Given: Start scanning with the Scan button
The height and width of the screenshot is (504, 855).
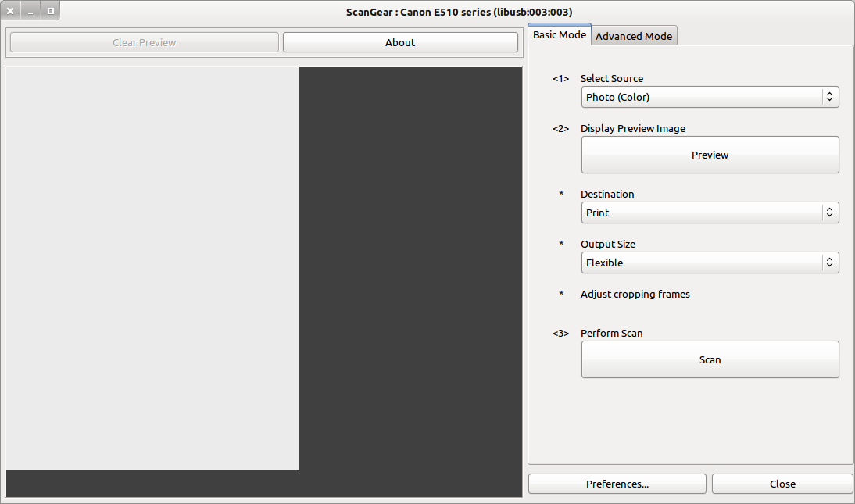Looking at the screenshot, I should coord(710,359).
